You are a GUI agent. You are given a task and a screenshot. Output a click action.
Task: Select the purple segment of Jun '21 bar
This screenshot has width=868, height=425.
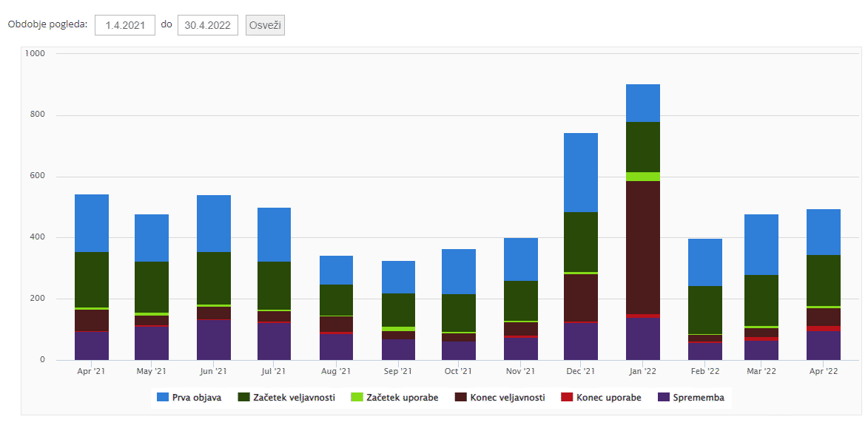click(214, 340)
